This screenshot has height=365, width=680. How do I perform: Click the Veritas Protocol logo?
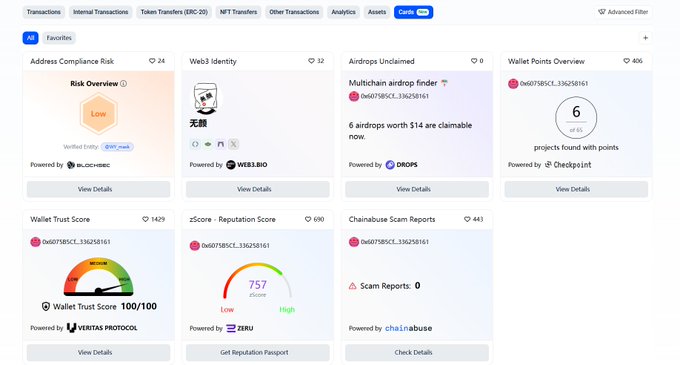(102, 328)
